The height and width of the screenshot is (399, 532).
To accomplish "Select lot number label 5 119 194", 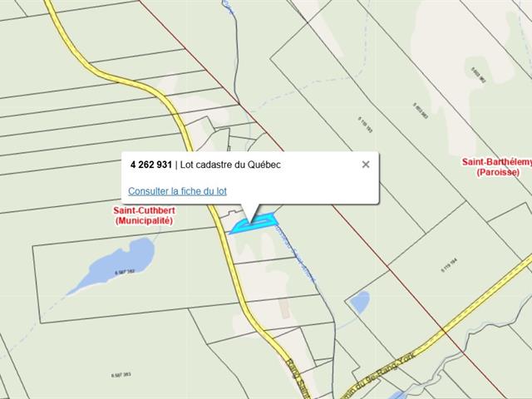I will (x=449, y=265).
